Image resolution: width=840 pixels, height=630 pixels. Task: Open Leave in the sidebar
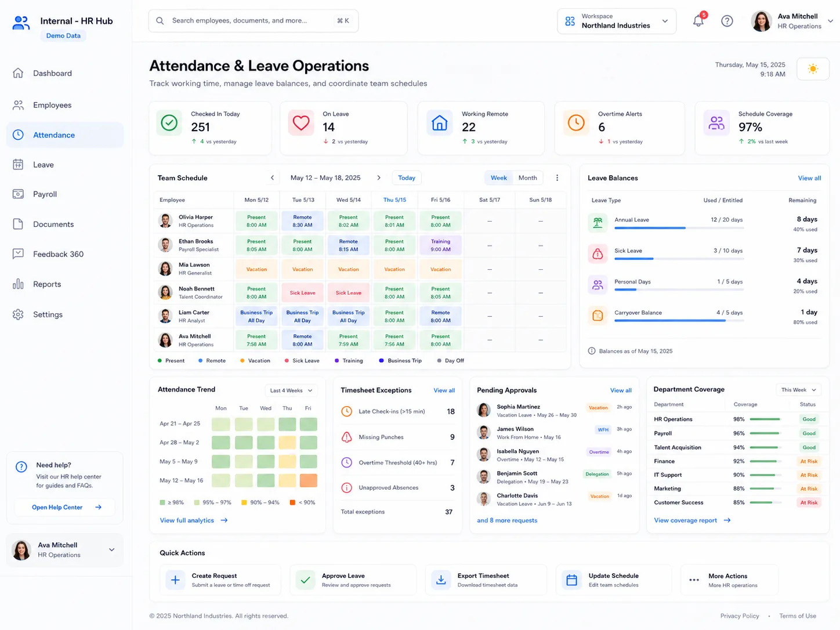[x=65, y=165]
